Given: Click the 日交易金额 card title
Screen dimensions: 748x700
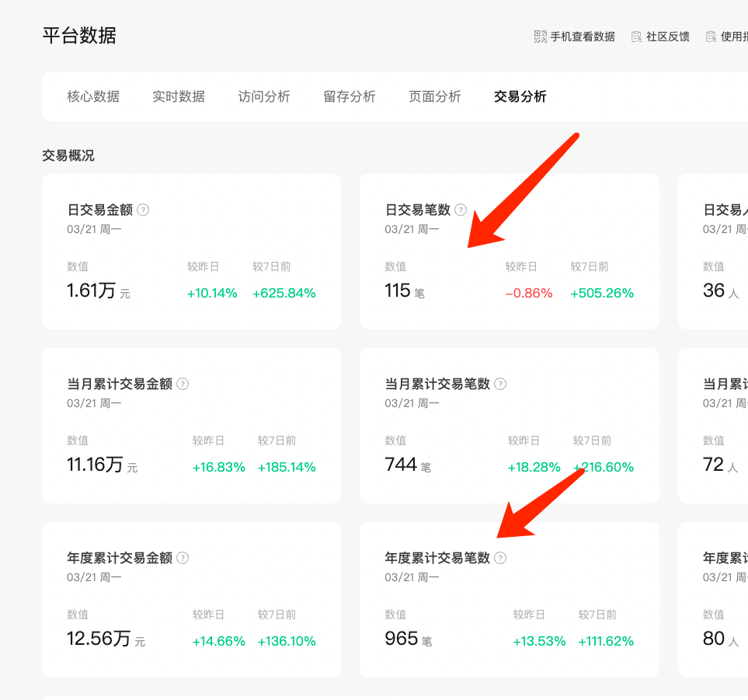Looking at the screenshot, I should [99, 210].
